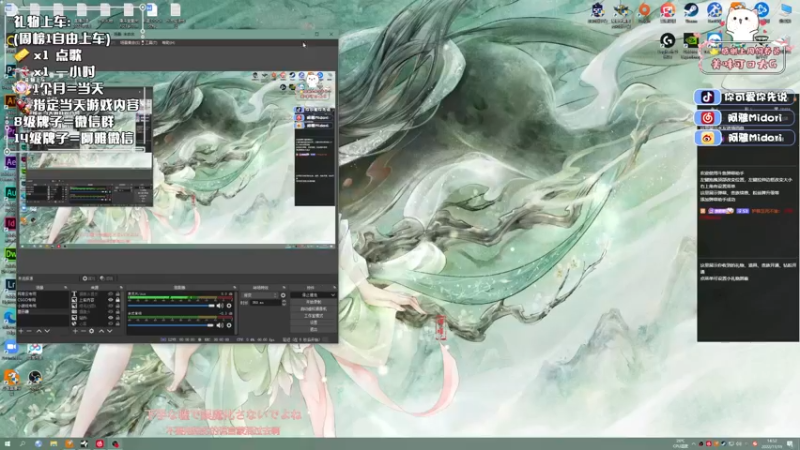The height and width of the screenshot is (450, 800).
Task: Open taskbar search magnifier
Action: click(22, 444)
